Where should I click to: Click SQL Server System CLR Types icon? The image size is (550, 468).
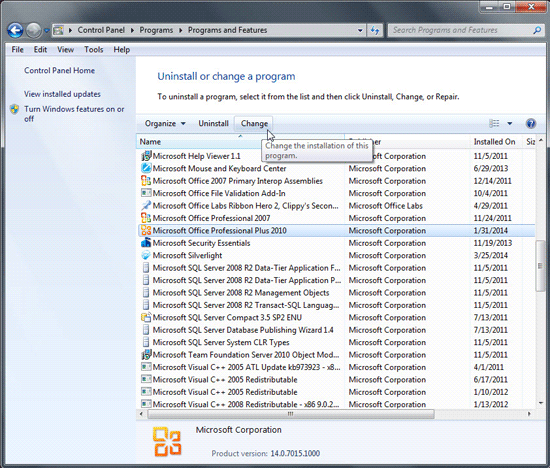pyautogui.click(x=146, y=342)
